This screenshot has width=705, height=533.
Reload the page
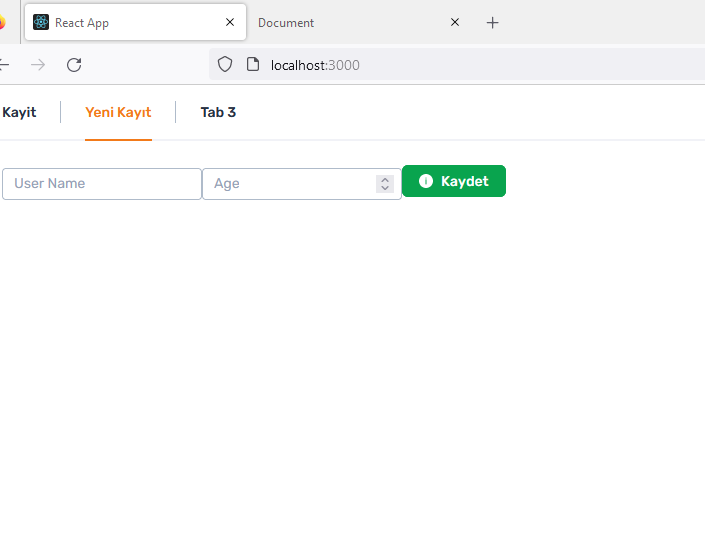pos(74,65)
